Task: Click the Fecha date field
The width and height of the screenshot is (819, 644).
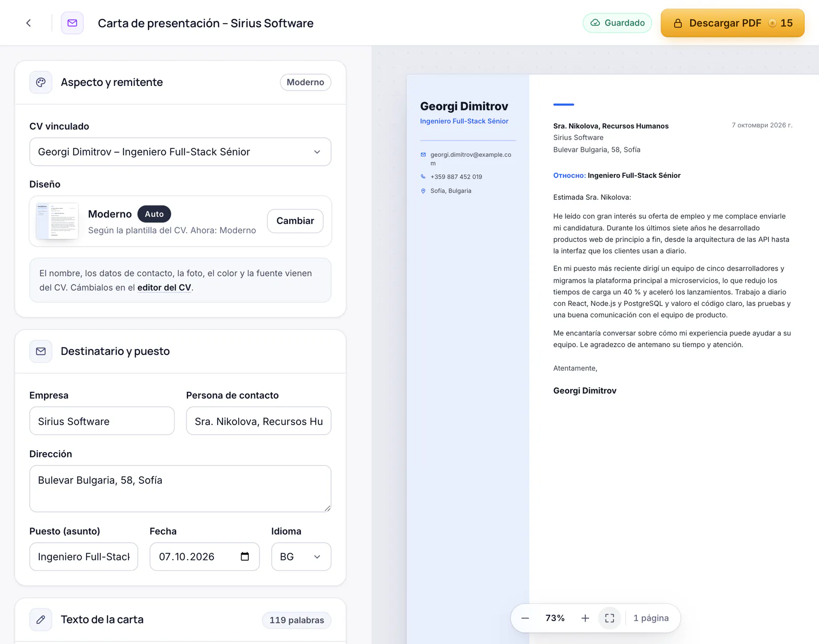Action: click(205, 557)
